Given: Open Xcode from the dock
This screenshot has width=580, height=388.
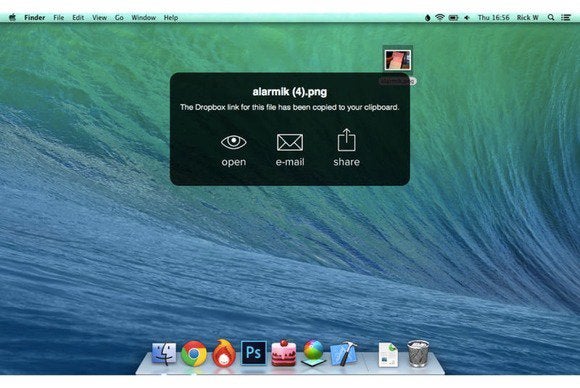Looking at the screenshot, I should 344,354.
